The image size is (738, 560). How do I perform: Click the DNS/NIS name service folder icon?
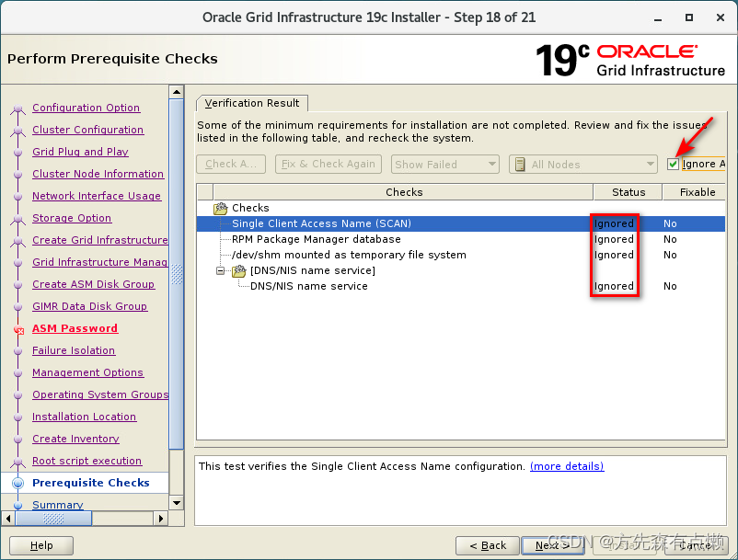pos(239,271)
